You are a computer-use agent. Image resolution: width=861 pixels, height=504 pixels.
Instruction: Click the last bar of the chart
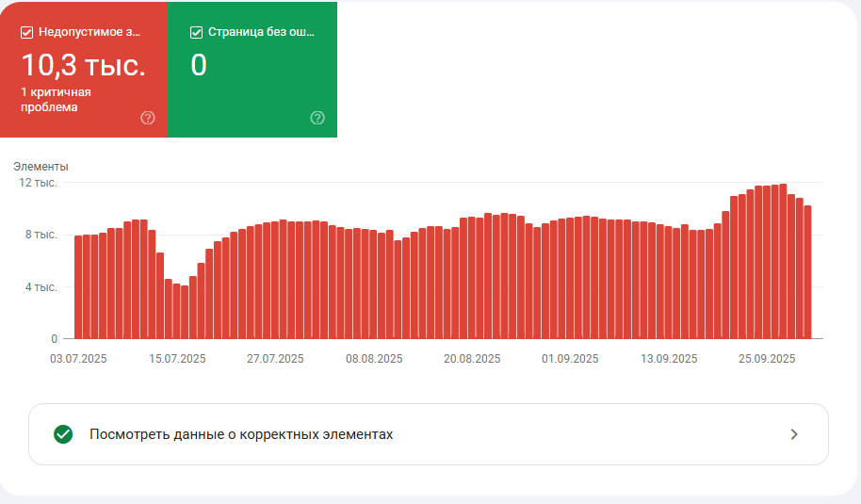tap(807, 272)
